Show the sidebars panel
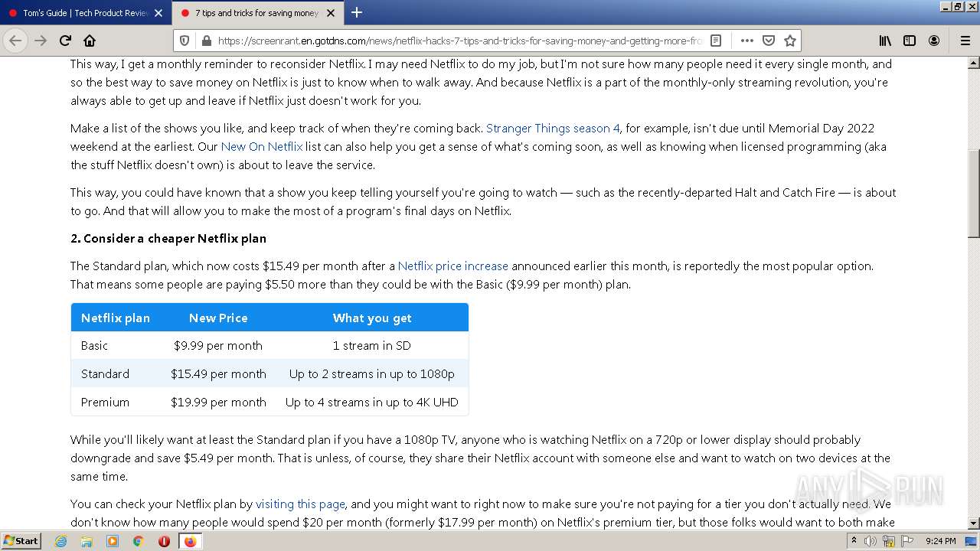 910,41
